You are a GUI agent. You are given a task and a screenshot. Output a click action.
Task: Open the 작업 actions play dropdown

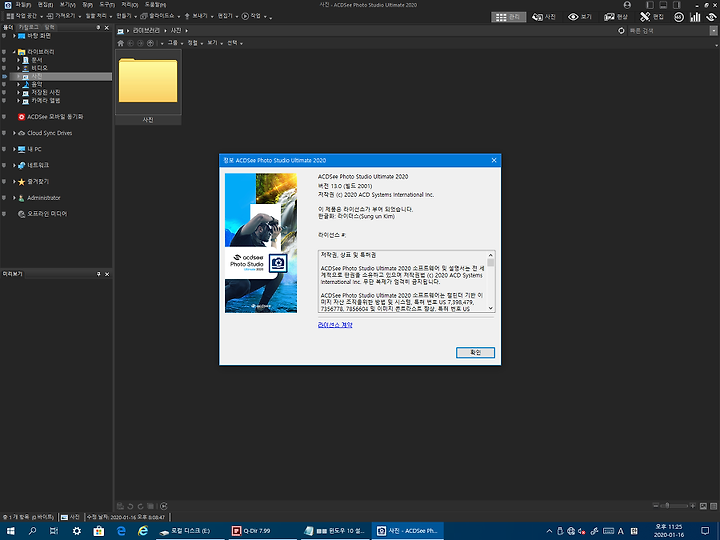pos(254,16)
